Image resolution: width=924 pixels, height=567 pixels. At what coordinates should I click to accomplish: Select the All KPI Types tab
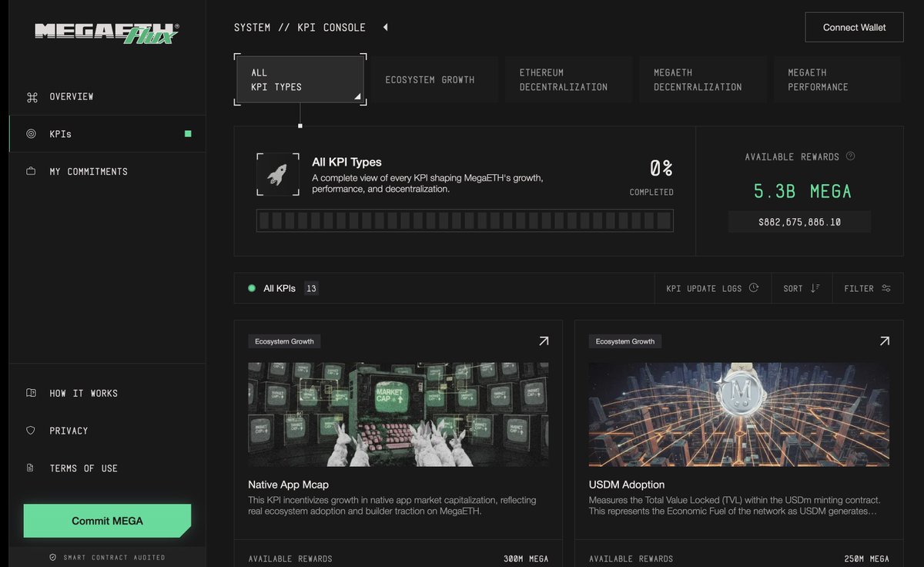click(300, 79)
